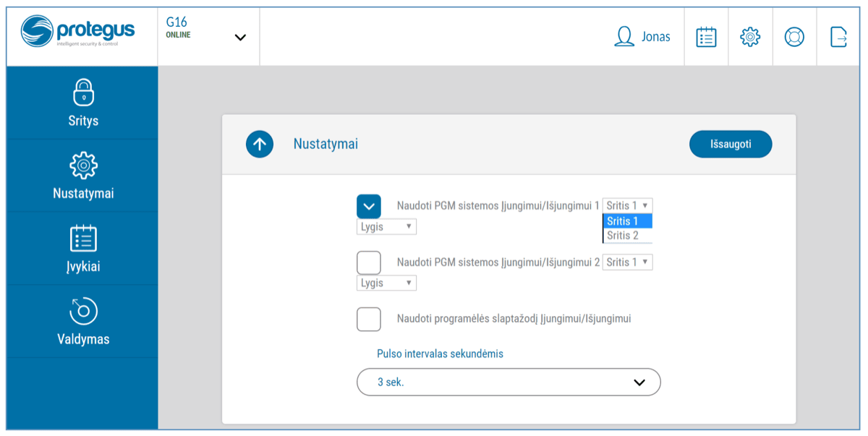Image resolution: width=868 pixels, height=436 pixels.
Task: Open the settings gear icon in header
Action: click(750, 37)
